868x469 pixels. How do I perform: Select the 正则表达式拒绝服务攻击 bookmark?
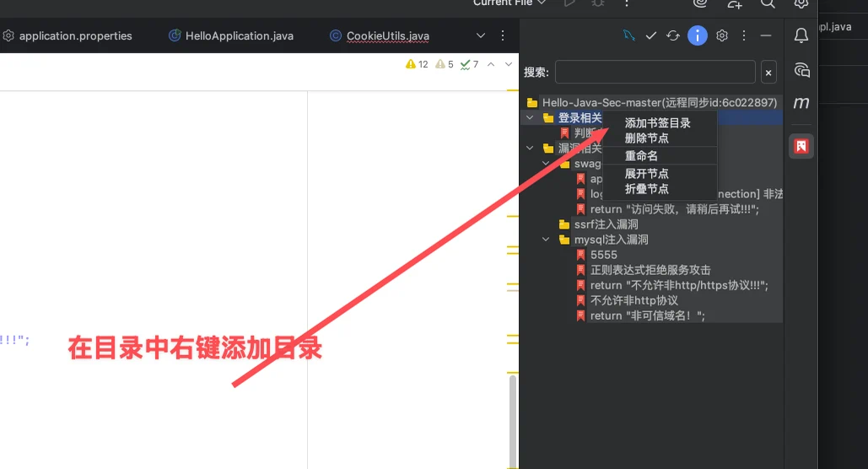pos(643,270)
